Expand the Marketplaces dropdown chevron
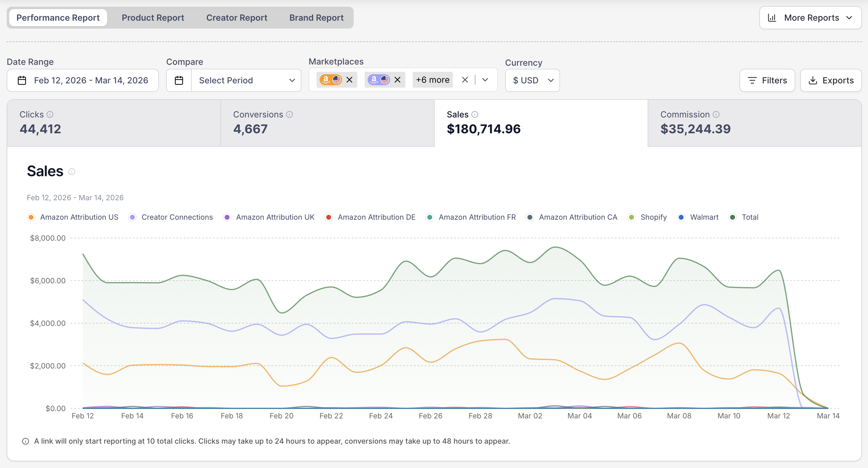This screenshot has width=868, height=468. [x=485, y=80]
